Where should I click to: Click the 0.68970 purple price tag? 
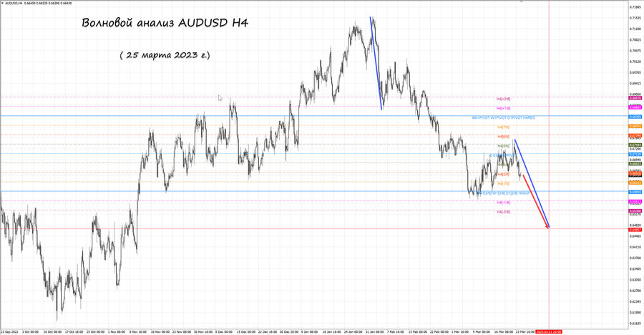(635, 98)
